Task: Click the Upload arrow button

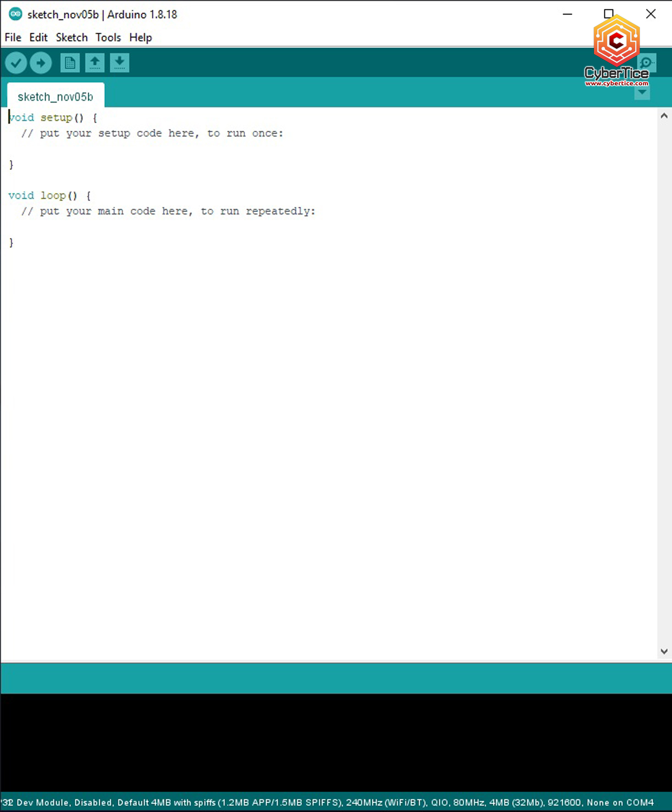Action: 41,63
